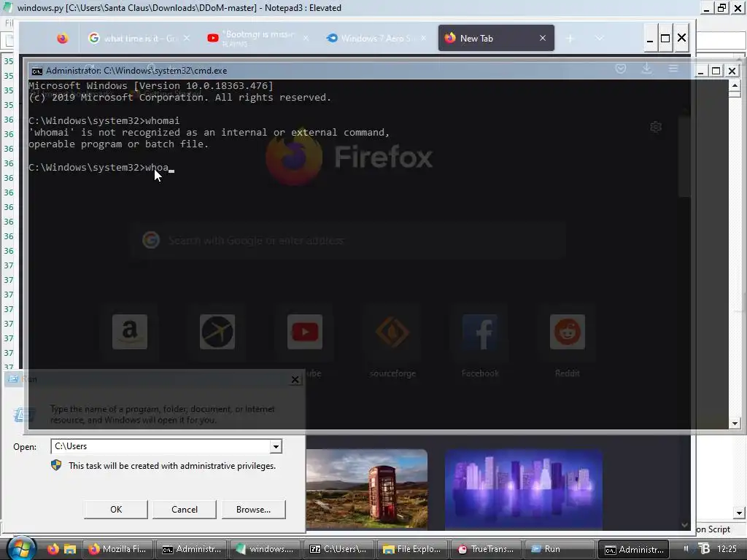
Task: Click the Windows Start orb
Action: (21, 548)
